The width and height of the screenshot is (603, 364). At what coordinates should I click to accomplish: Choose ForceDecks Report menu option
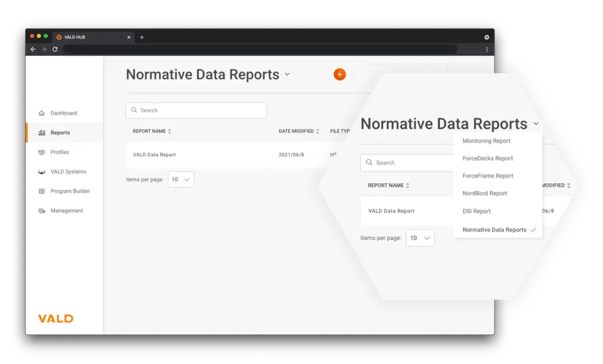[487, 159]
